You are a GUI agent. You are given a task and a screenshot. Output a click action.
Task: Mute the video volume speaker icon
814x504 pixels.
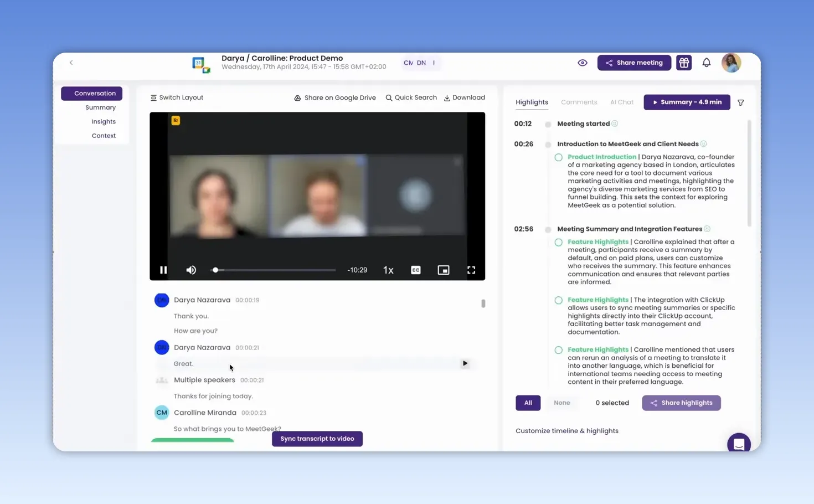pos(191,270)
